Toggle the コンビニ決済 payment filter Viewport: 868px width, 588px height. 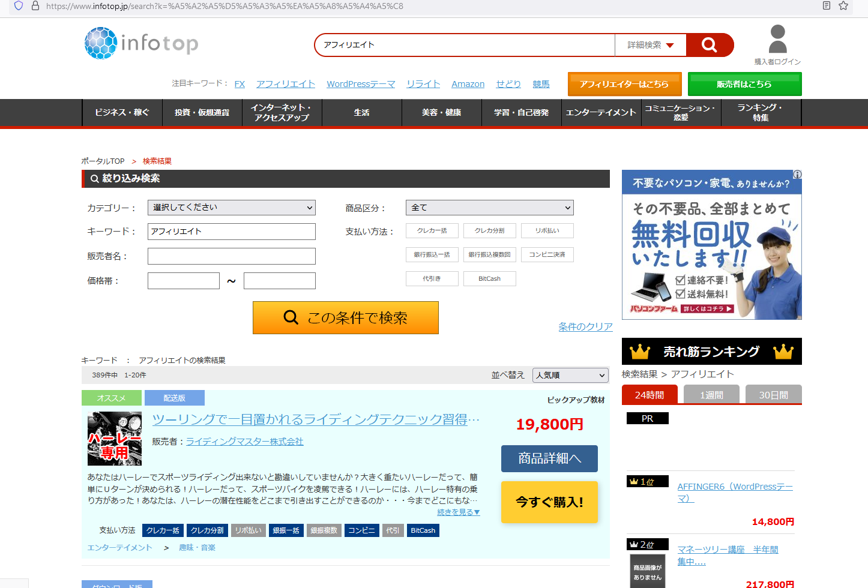[547, 254]
